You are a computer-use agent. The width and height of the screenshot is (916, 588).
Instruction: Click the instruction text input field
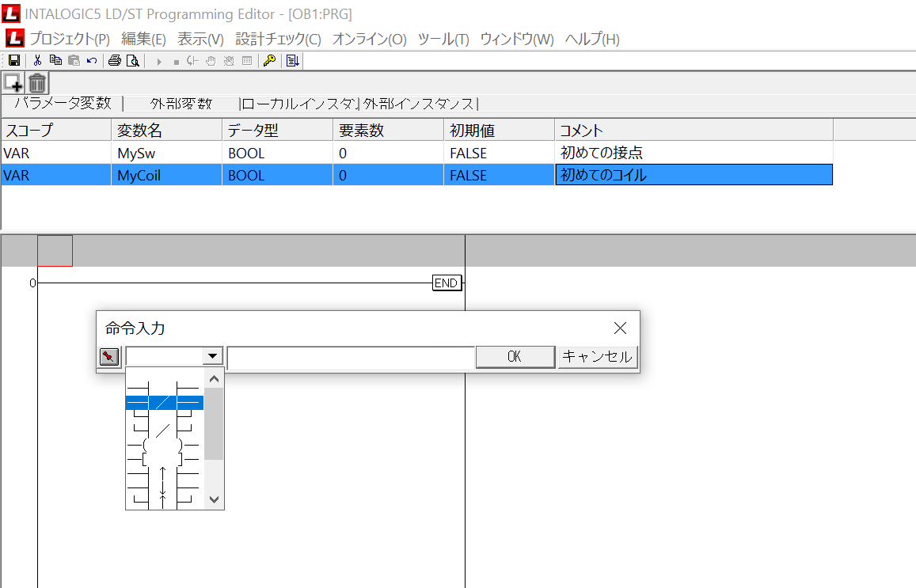(351, 358)
